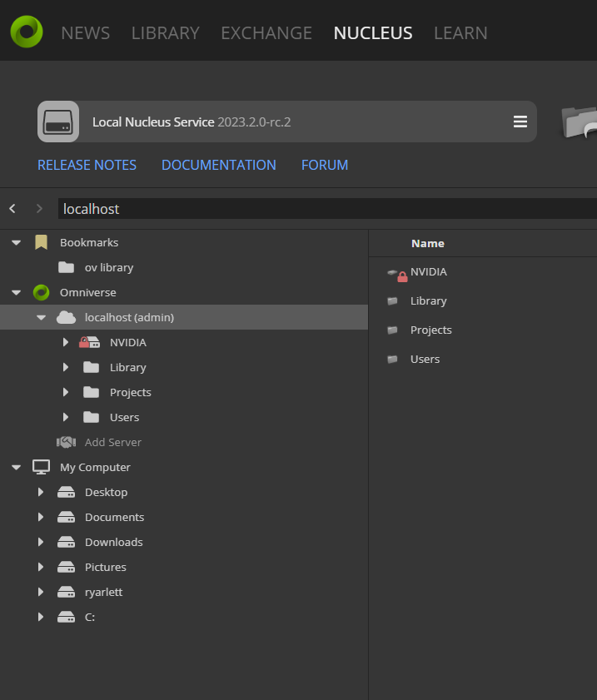Click the Library folder icon in file list

tap(392, 301)
